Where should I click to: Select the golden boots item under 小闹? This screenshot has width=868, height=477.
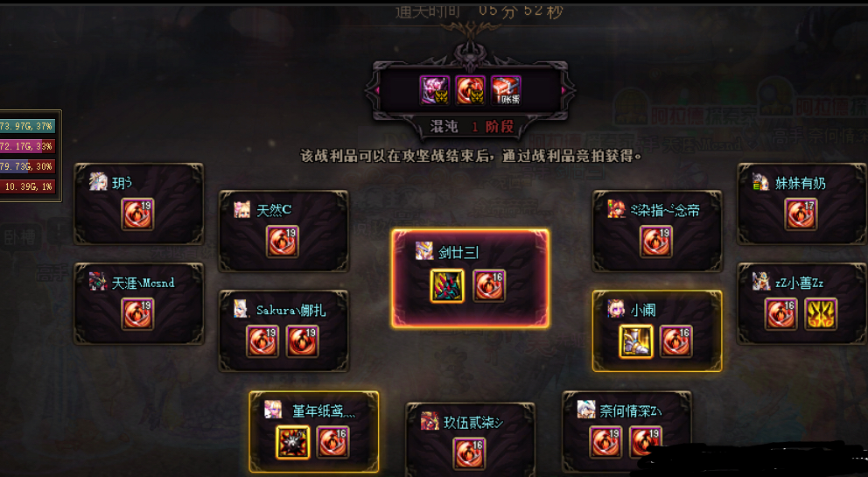pyautogui.click(x=635, y=341)
